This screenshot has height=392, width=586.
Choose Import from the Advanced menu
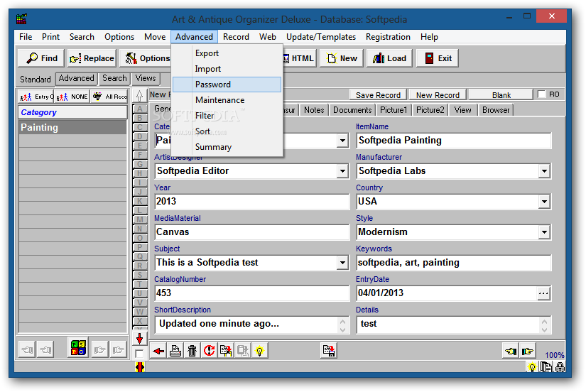(227, 69)
